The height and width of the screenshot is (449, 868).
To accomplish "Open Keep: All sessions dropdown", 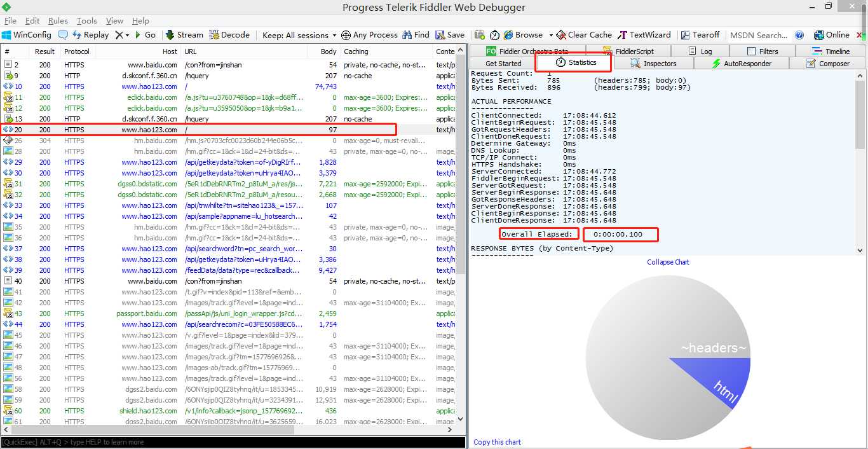I will pos(300,35).
